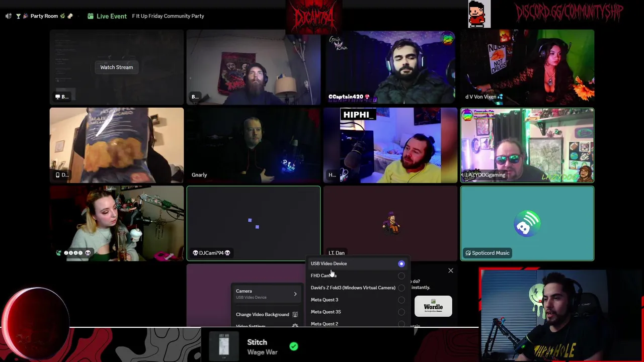644x362 pixels.
Task: Select David's Z Fold3 virtual camera radio
Action: click(x=401, y=288)
